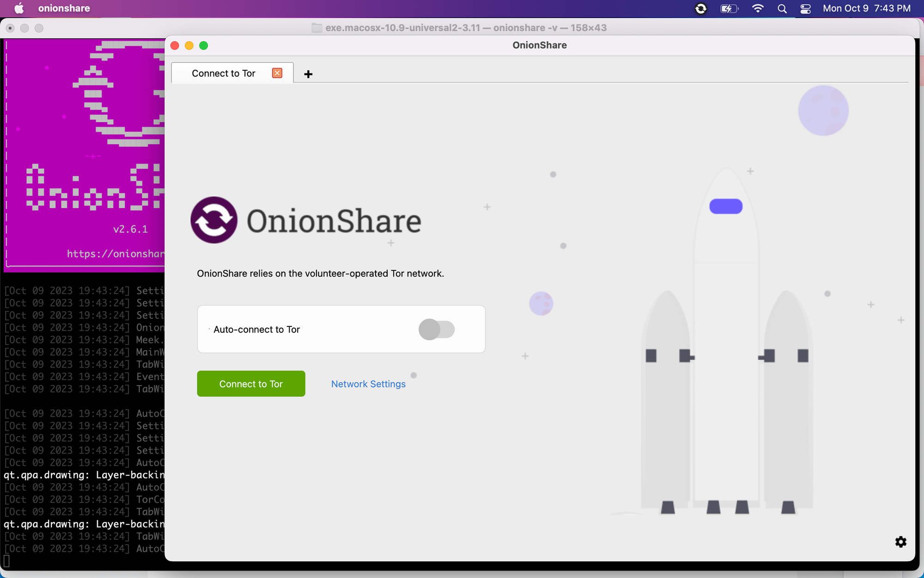Open Spotlight search in menu bar
924x578 pixels.
782,8
